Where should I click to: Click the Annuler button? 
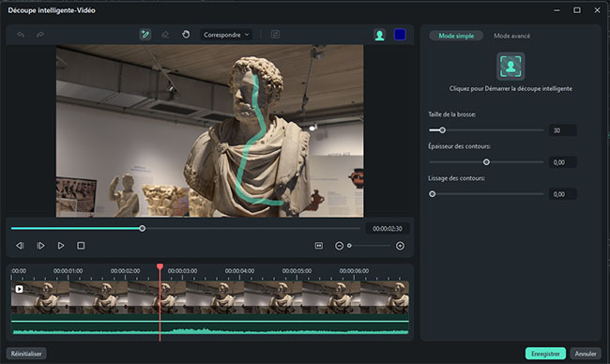point(586,354)
